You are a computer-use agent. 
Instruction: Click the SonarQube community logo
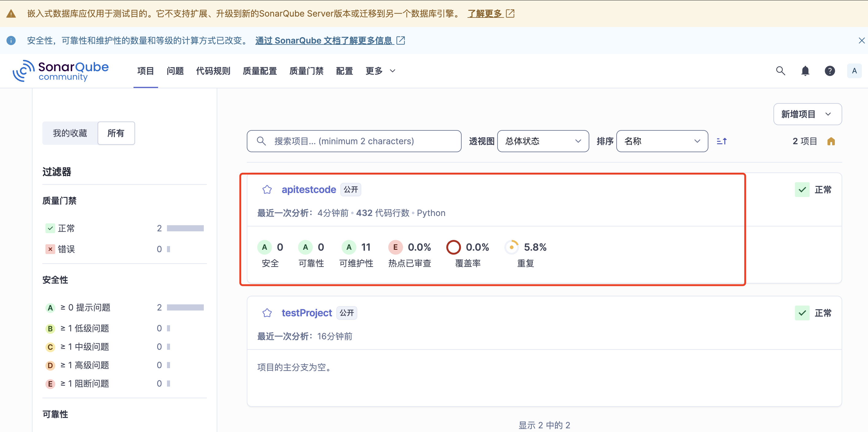(61, 71)
